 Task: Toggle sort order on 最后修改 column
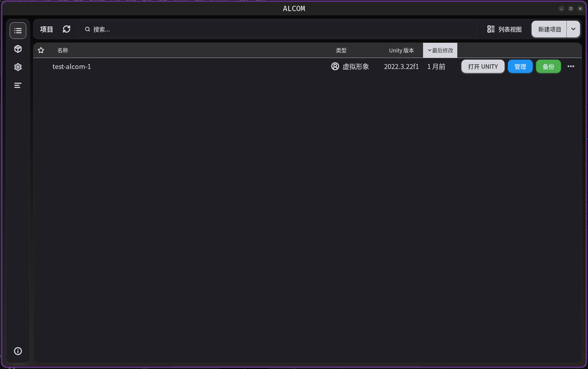pos(440,50)
